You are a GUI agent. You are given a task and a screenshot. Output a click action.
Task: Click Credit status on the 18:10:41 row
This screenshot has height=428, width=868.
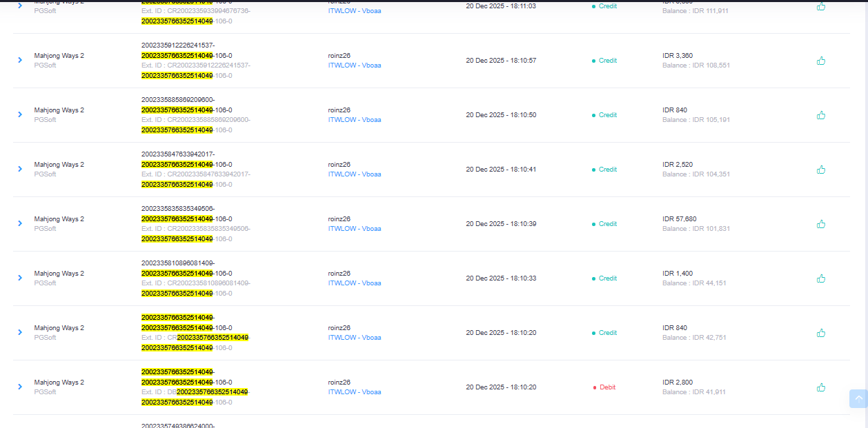(x=608, y=170)
